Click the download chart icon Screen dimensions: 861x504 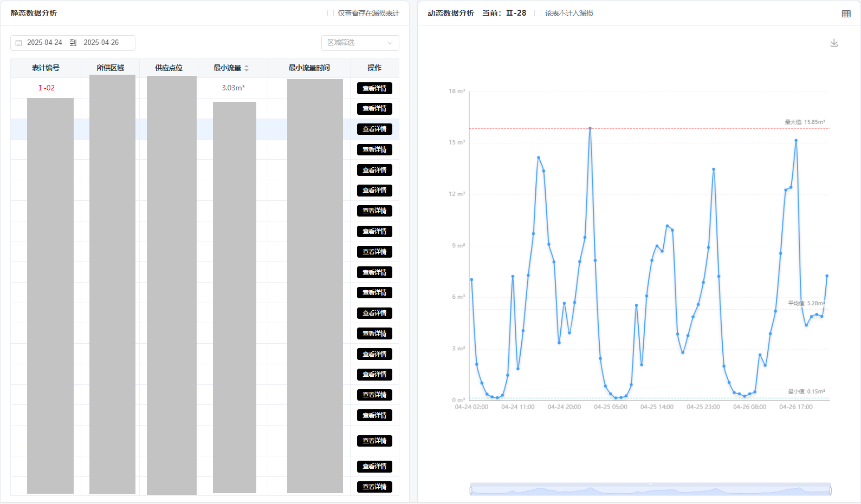[x=834, y=43]
